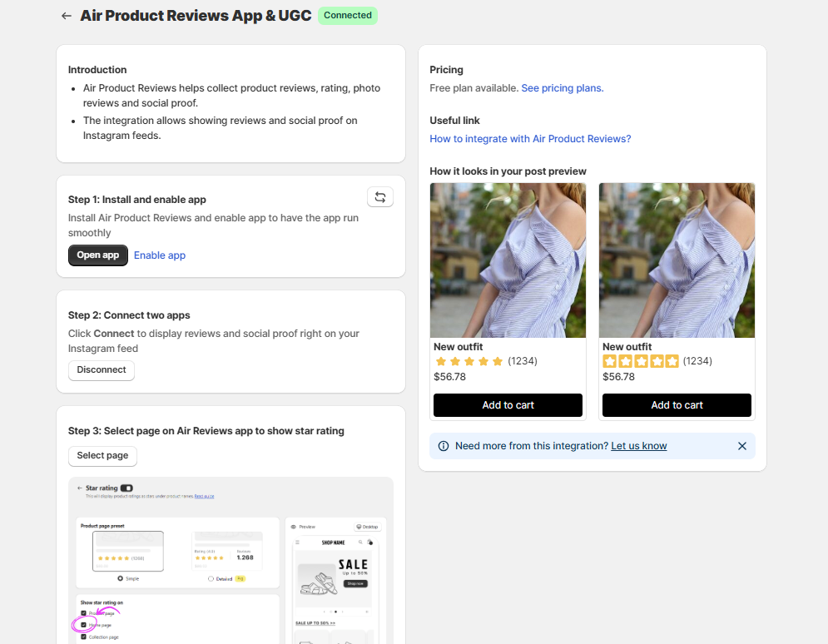Click the Let us know link
The image size is (828, 644).
639,446
